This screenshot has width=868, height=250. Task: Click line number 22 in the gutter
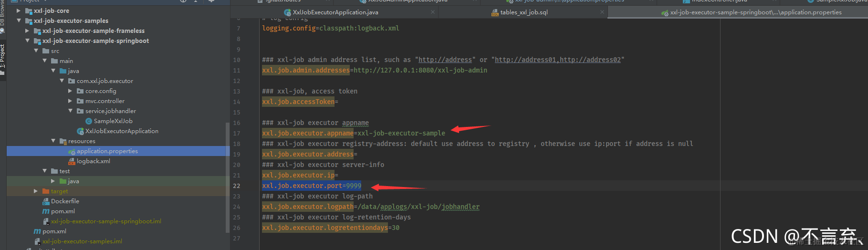pos(237,186)
